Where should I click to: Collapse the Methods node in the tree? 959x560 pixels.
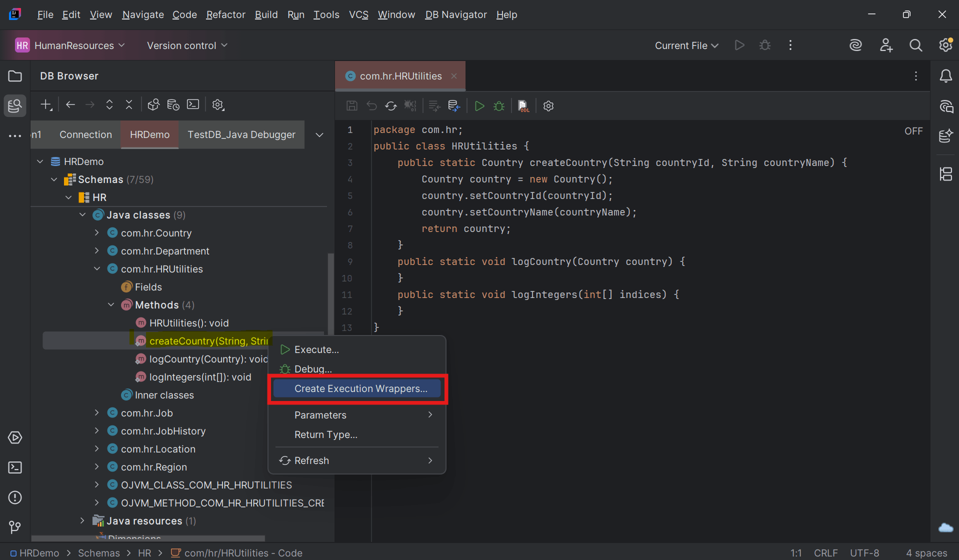111,304
